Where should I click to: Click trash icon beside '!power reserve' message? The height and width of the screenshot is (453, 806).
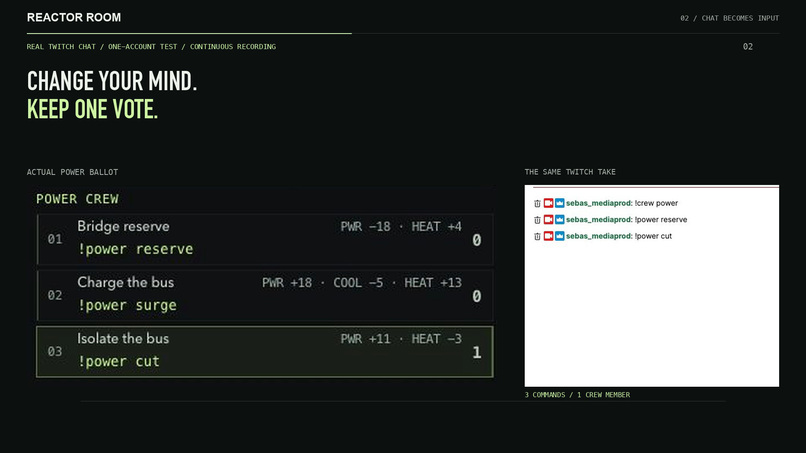537,220
